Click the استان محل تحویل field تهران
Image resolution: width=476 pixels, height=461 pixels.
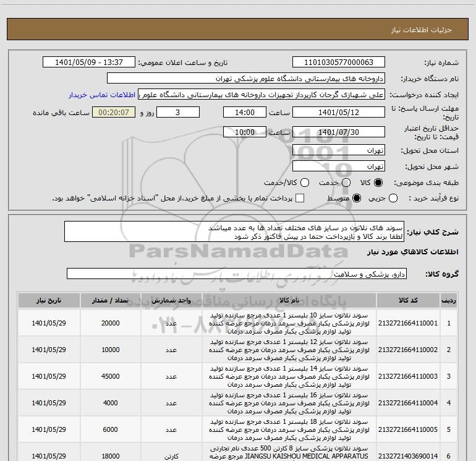click(x=339, y=150)
